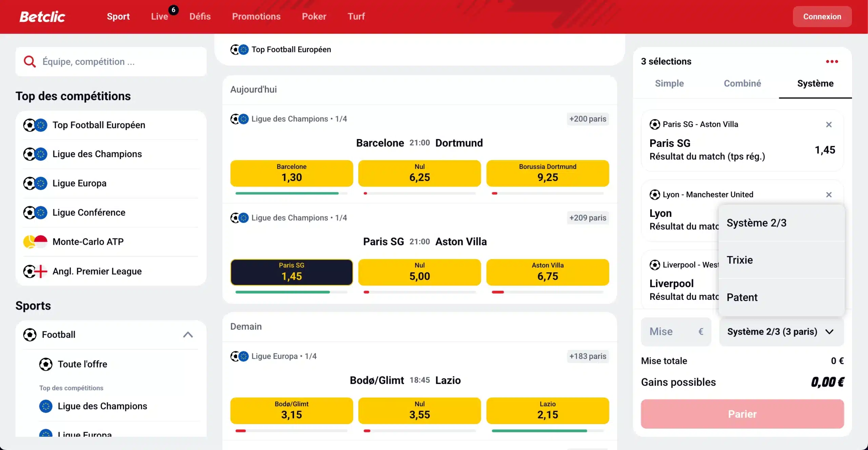Click the Betclic logo
The width and height of the screenshot is (868, 450).
[x=42, y=17]
